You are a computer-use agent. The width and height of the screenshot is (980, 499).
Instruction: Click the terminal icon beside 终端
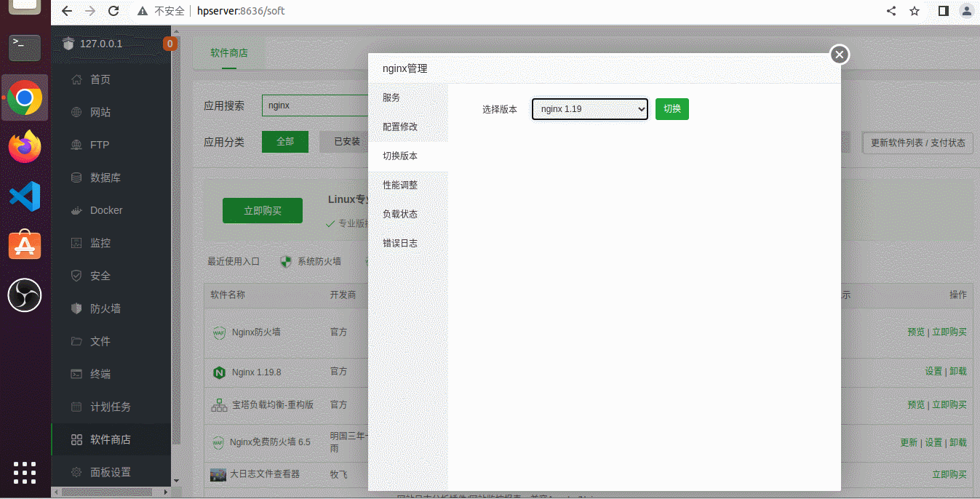(76, 374)
